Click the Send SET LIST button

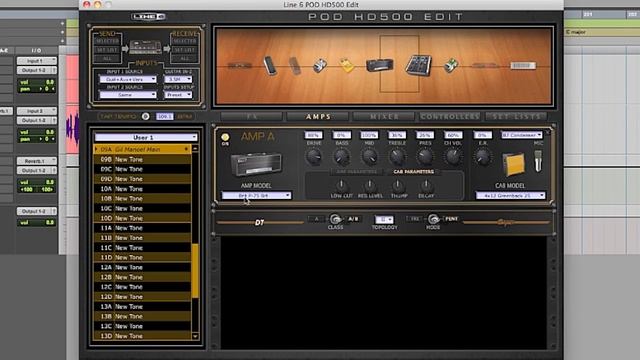click(107, 50)
